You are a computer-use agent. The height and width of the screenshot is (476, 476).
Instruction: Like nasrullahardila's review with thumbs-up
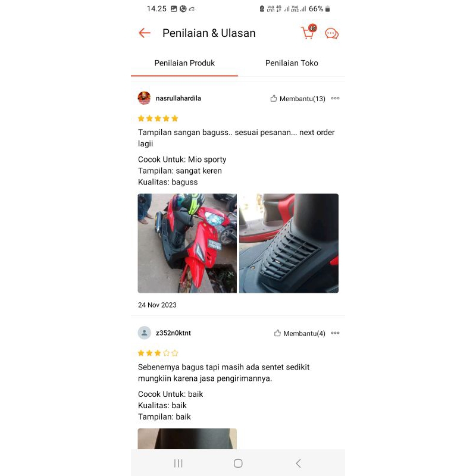pyautogui.click(x=274, y=98)
